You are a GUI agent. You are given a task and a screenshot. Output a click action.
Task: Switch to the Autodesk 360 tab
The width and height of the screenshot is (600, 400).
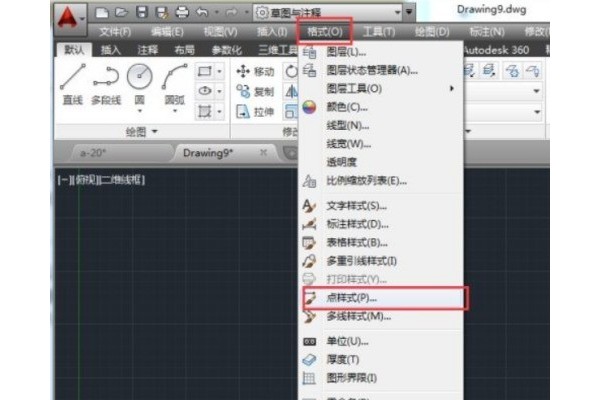[x=496, y=50]
